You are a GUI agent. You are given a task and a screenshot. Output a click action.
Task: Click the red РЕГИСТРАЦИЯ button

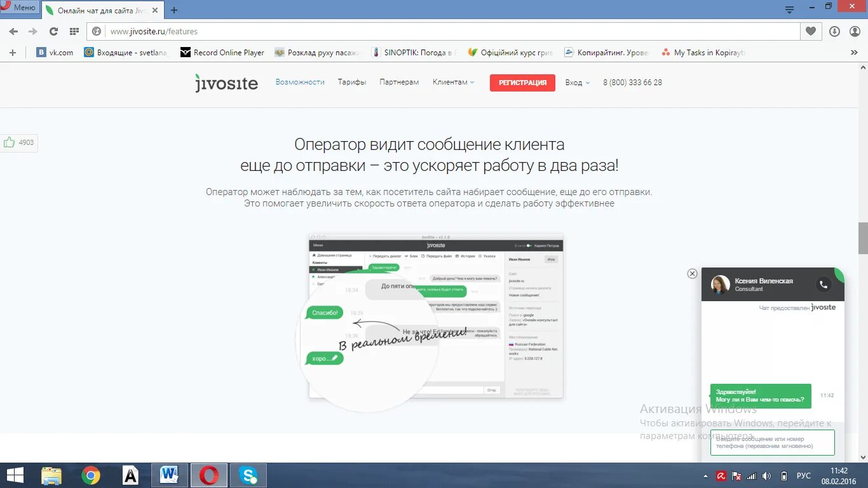click(522, 83)
